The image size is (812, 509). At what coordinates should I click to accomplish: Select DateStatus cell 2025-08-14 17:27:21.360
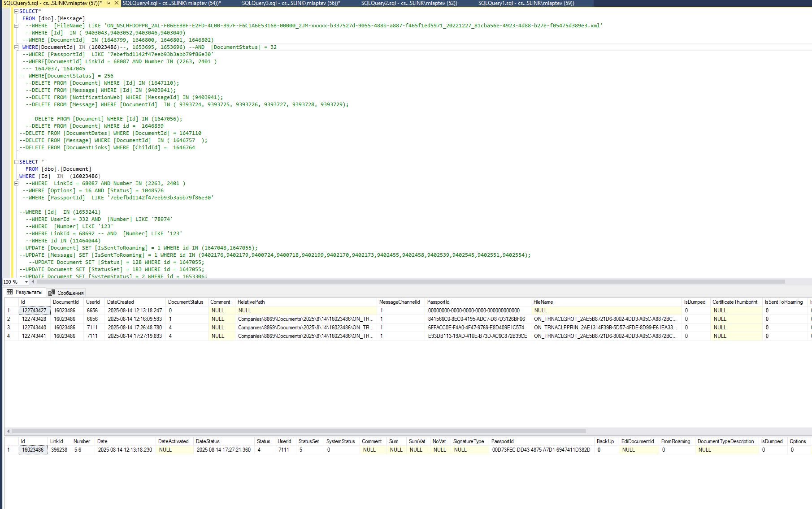click(224, 450)
